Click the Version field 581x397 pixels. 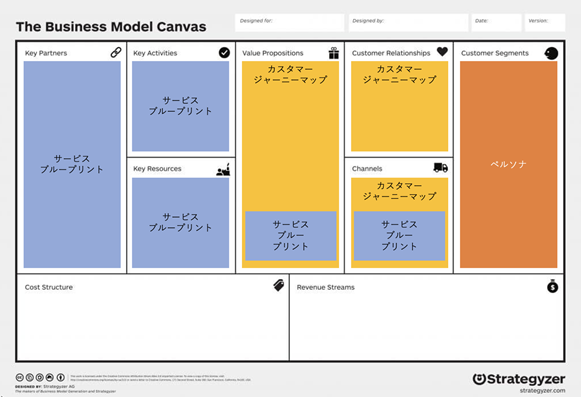545,23
